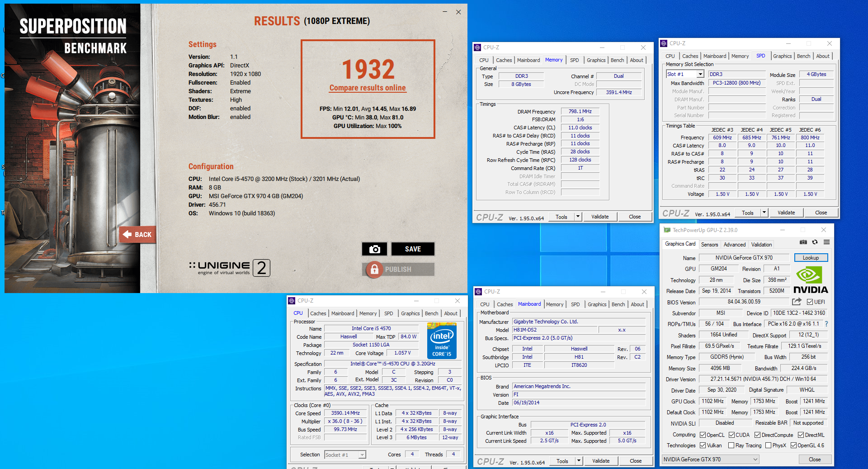The height and width of the screenshot is (469, 868).
Task: Open About tab in CPU-Z CPU window
Action: [451, 313]
